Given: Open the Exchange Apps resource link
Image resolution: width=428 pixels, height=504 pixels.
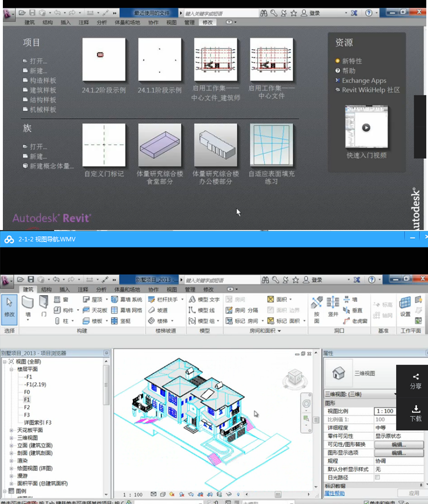Looking at the screenshot, I should click(x=364, y=80).
